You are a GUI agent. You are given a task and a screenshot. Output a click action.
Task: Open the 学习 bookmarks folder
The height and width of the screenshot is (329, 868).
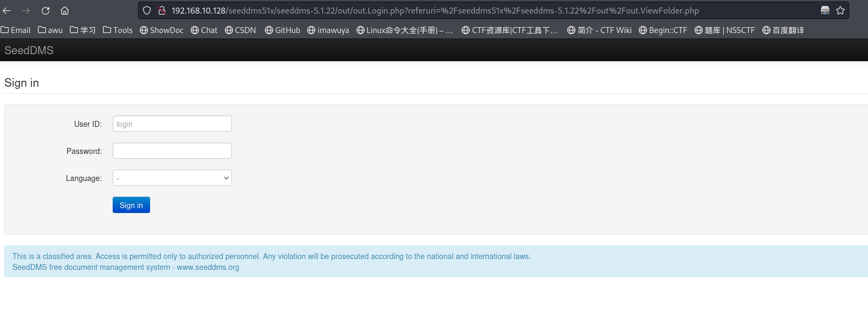(x=83, y=30)
